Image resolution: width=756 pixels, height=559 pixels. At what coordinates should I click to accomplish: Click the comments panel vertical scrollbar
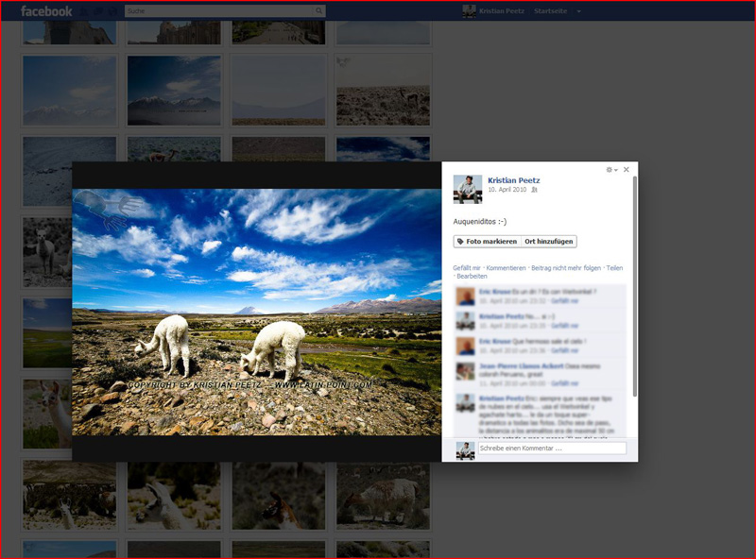tap(634, 287)
